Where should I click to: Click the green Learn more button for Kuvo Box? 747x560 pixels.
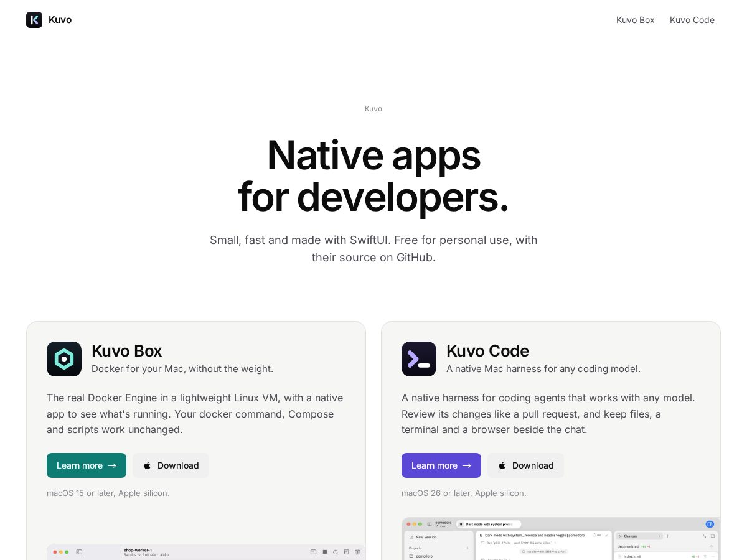click(87, 465)
